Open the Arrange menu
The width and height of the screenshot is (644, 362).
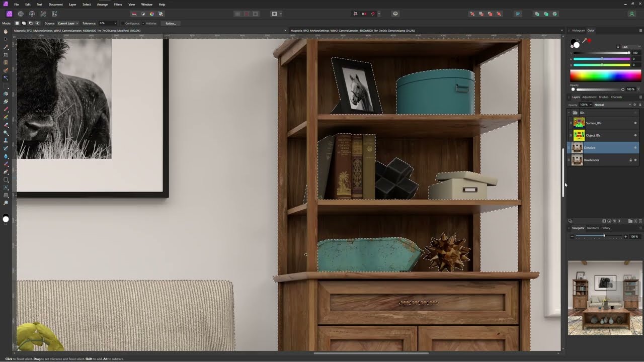102,5
